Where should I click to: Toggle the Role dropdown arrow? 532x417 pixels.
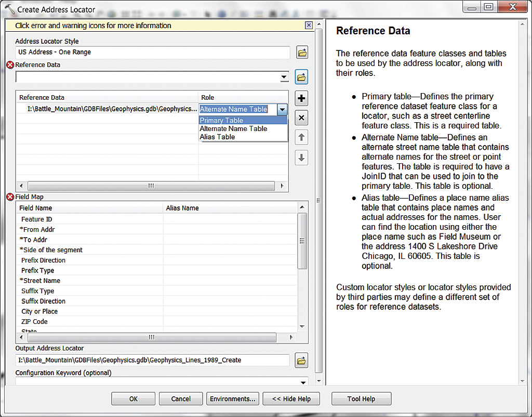coord(282,109)
